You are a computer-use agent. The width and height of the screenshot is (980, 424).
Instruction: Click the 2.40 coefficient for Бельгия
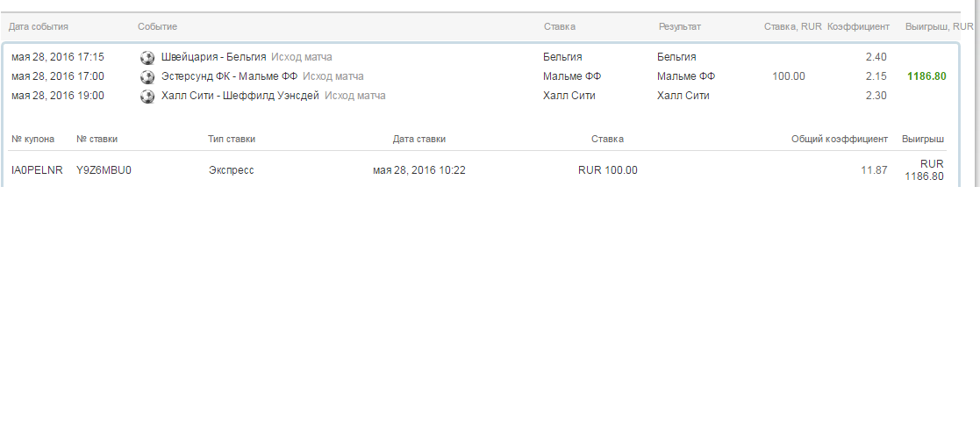click(x=876, y=57)
